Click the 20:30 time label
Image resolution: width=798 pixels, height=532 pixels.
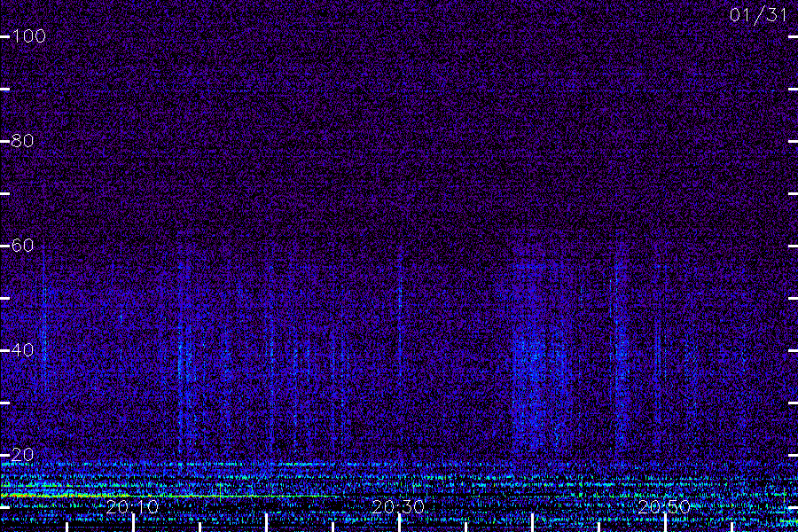click(x=398, y=506)
